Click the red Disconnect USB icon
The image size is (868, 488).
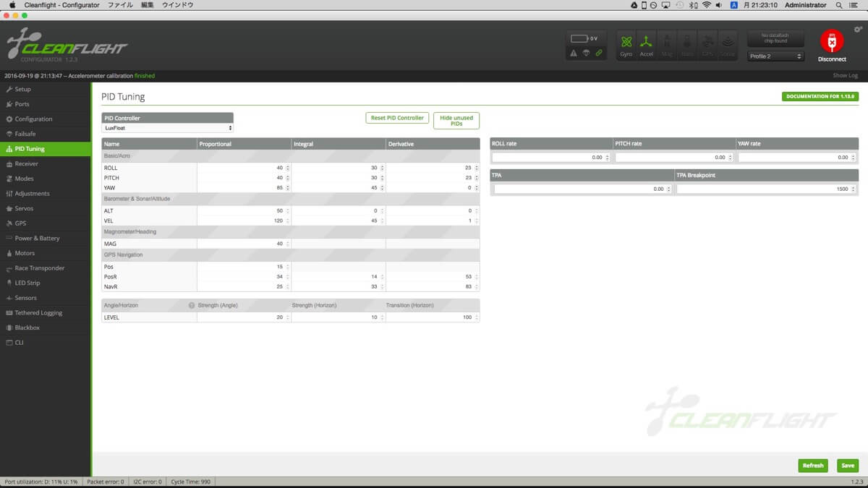click(832, 41)
